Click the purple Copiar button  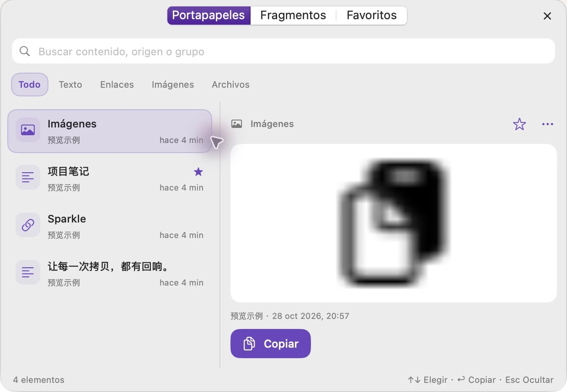pyautogui.click(x=271, y=344)
